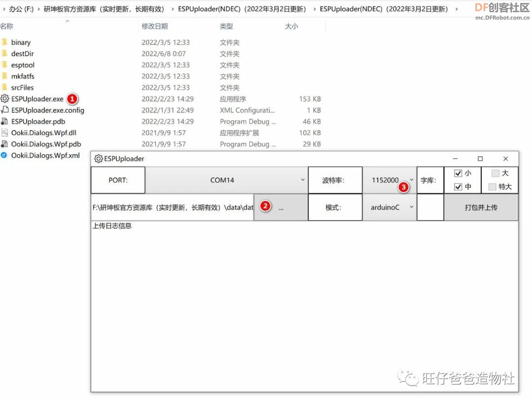Check the 特大 font library checkbox

tap(492, 187)
